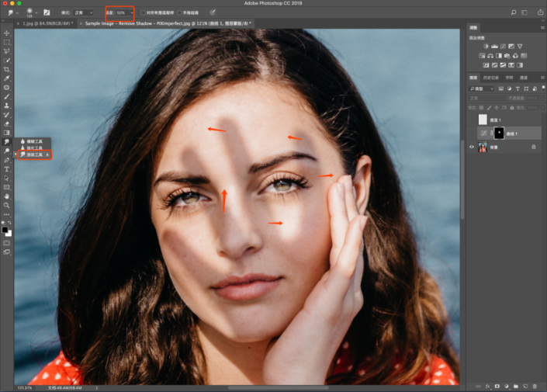Select the 曲线 1 layer mask thumbnail
547x392 pixels.
[497, 133]
